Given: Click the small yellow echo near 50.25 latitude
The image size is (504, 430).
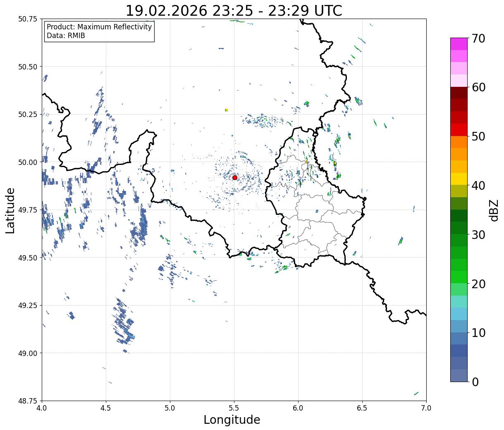Looking at the screenshot, I should (226, 110).
